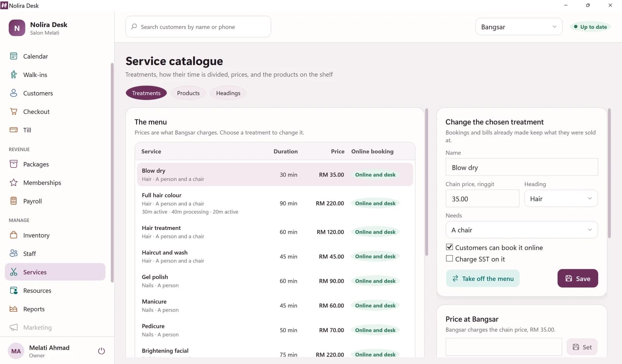Click the Chain price field showing 35.00

pos(482,199)
